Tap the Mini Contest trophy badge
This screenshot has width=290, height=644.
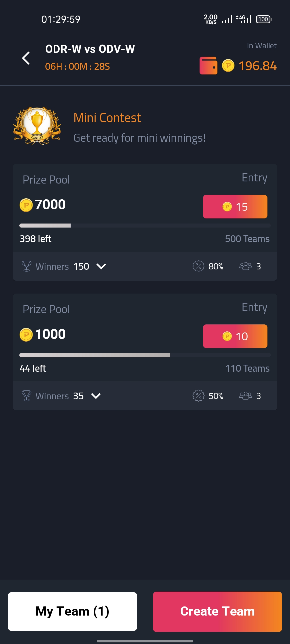point(37,126)
